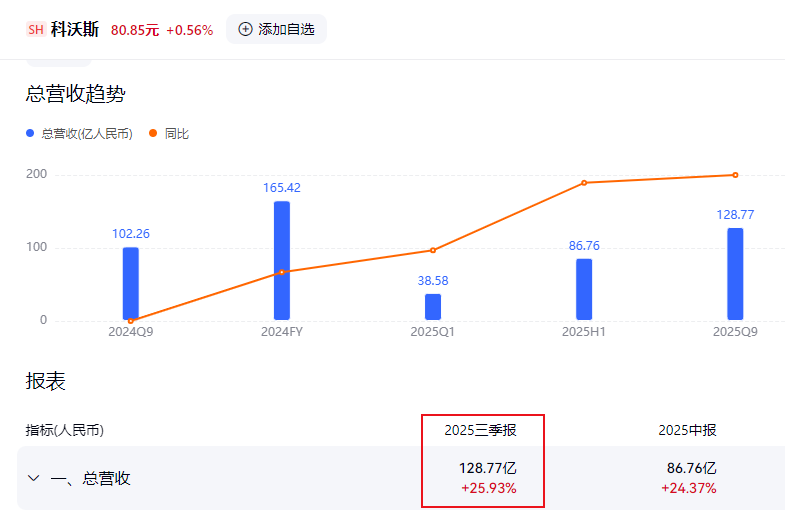The height and width of the screenshot is (518, 785).
Task: Click the 80.85元 stock price
Action: click(135, 30)
